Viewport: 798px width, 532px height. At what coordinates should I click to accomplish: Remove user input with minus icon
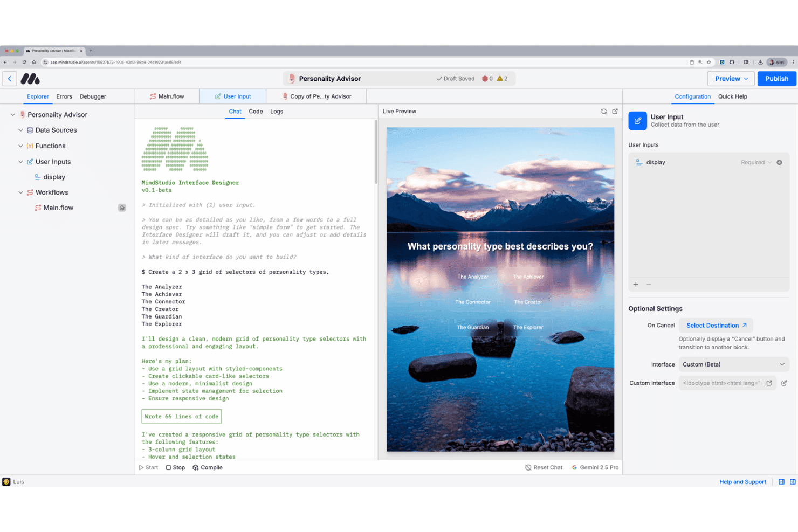coord(649,284)
